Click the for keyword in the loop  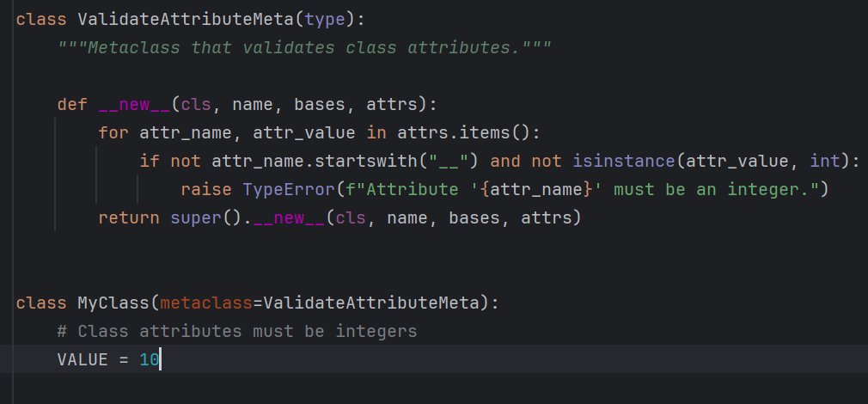pos(113,133)
